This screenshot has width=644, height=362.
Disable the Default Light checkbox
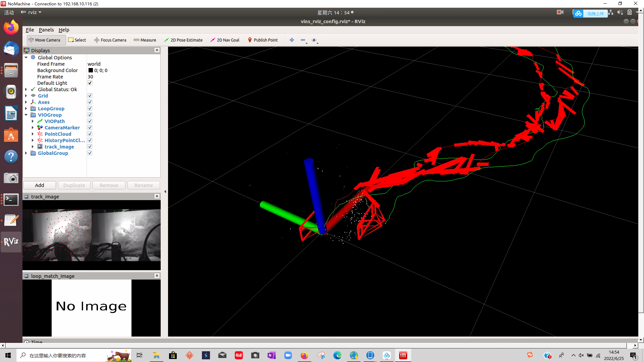point(90,83)
